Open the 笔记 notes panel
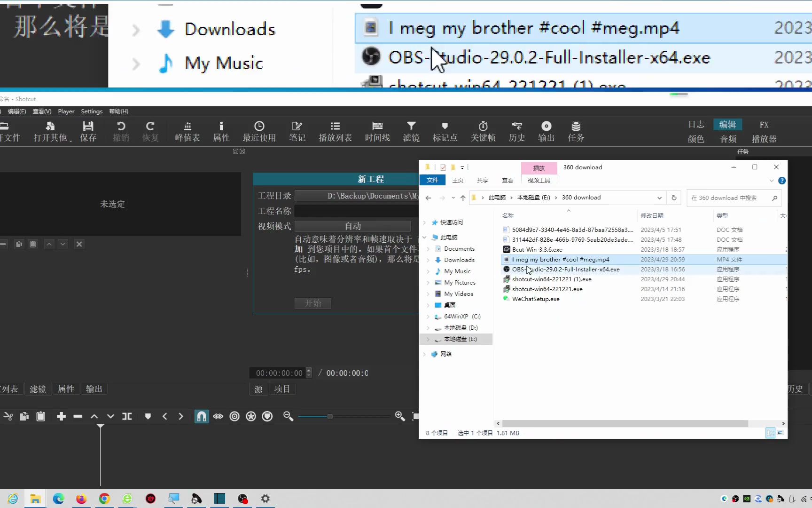Image resolution: width=812 pixels, height=508 pixels. click(x=297, y=131)
